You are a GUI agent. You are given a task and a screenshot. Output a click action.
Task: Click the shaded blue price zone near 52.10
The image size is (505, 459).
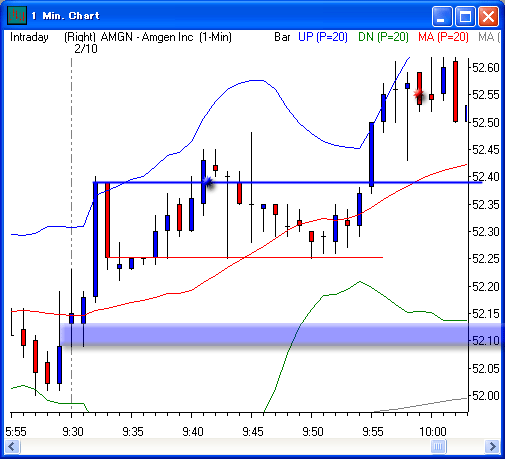[282, 335]
